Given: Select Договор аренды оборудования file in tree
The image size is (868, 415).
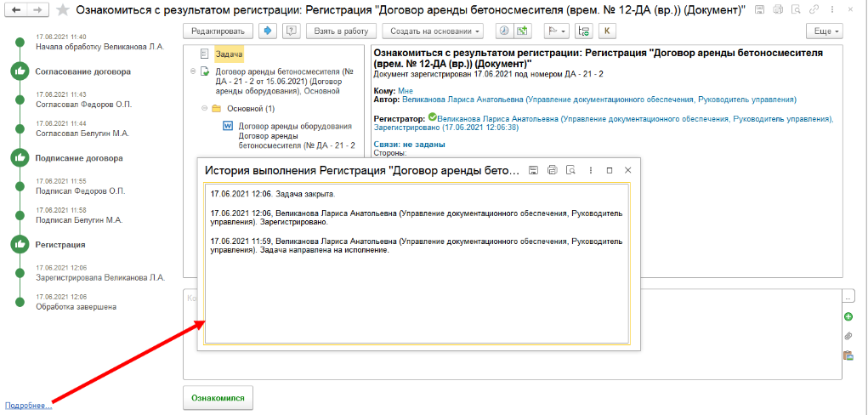Looking at the screenshot, I should 296,136.
